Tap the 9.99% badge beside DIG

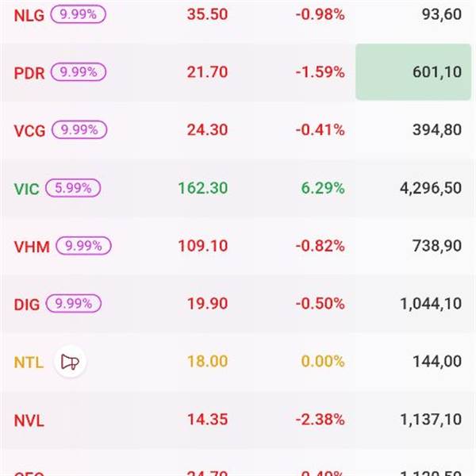[x=73, y=304]
